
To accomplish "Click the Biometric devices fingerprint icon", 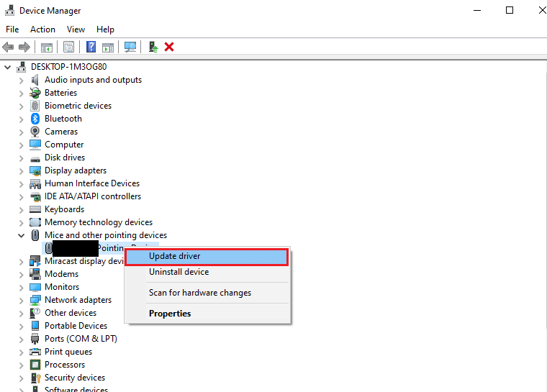I will coord(35,106).
